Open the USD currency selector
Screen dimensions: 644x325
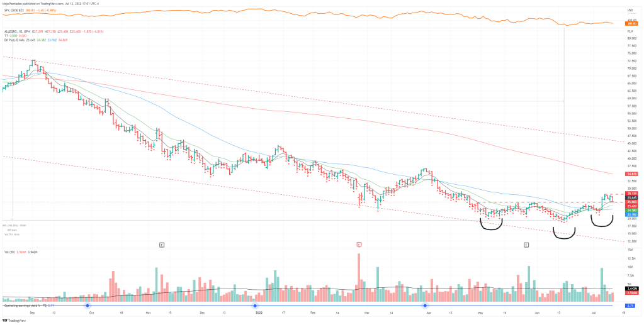[630, 11]
